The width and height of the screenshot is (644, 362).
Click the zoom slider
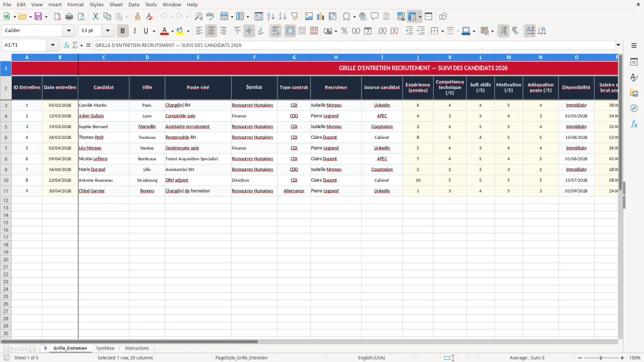(x=601, y=358)
